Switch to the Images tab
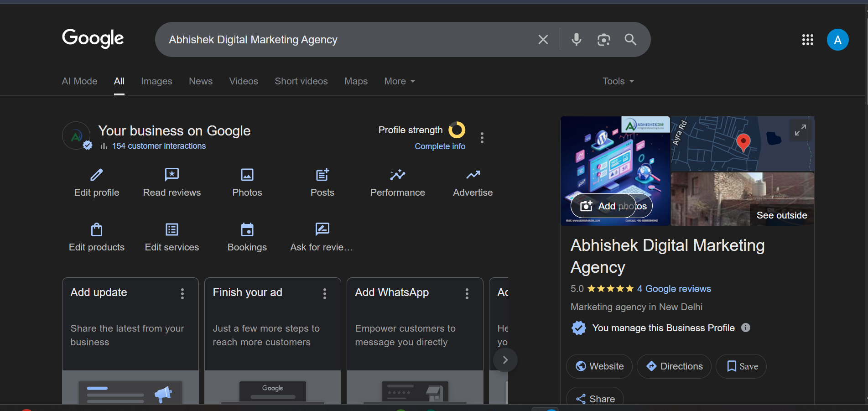 click(156, 81)
